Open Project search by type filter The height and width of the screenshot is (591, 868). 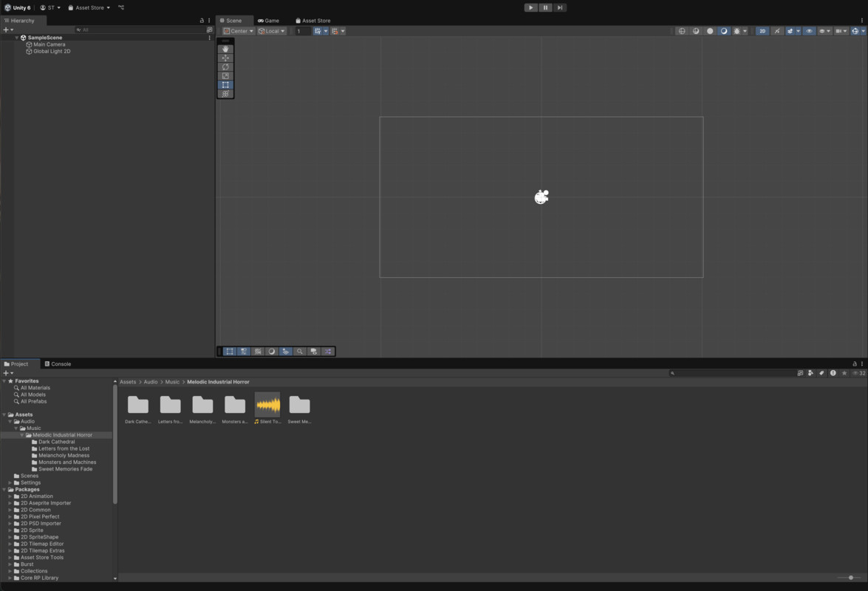[x=810, y=373]
